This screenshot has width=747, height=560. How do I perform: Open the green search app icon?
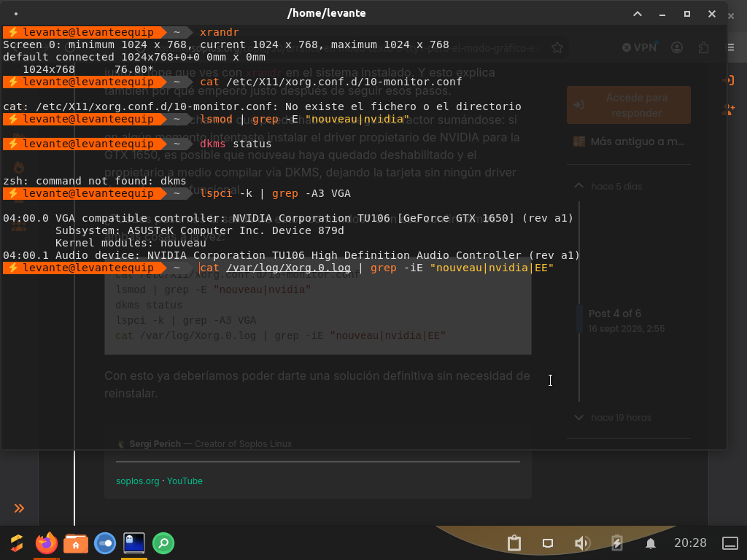pyautogui.click(x=163, y=542)
